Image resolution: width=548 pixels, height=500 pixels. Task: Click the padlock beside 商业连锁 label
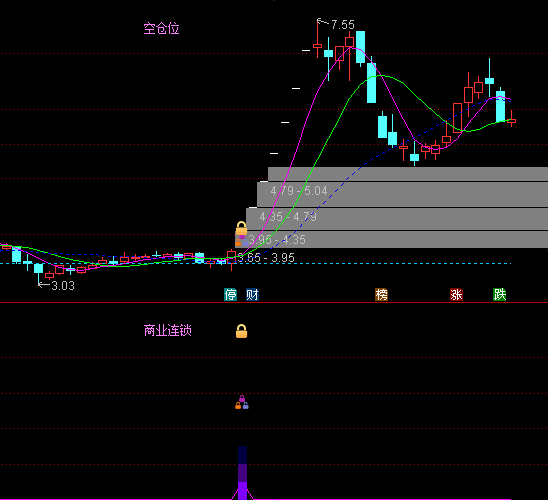pos(241,331)
